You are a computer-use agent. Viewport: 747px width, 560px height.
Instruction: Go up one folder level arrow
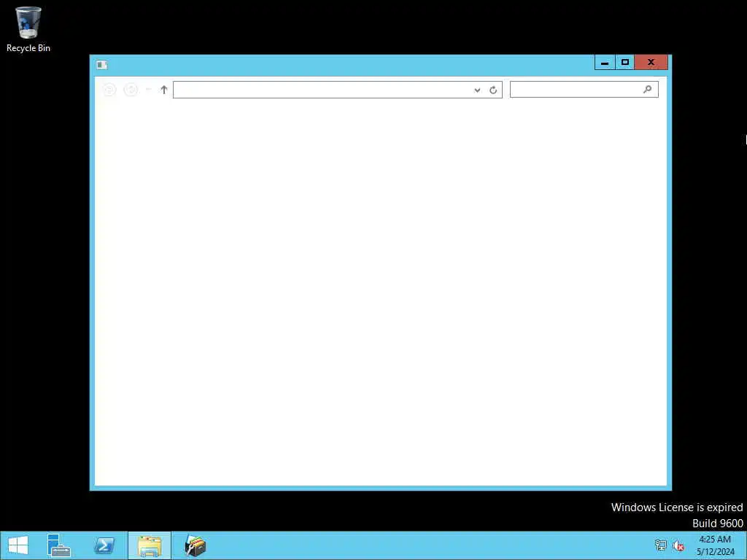[x=164, y=90]
